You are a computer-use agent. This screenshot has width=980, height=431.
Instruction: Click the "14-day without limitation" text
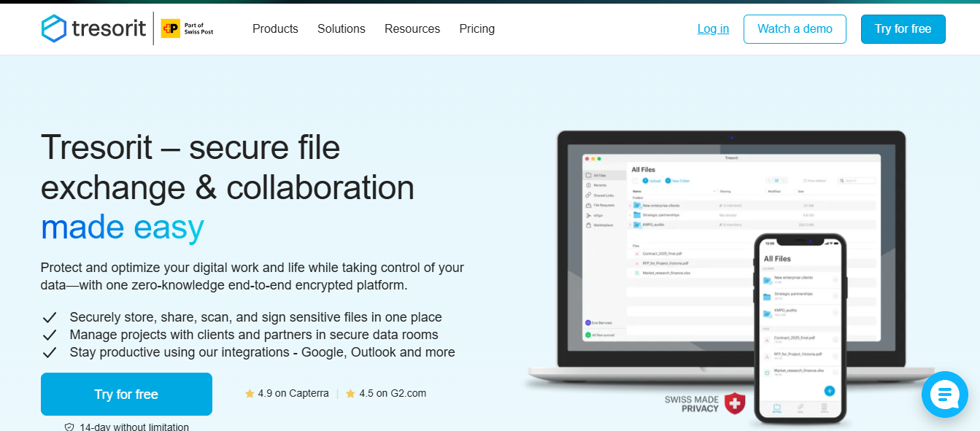click(134, 427)
